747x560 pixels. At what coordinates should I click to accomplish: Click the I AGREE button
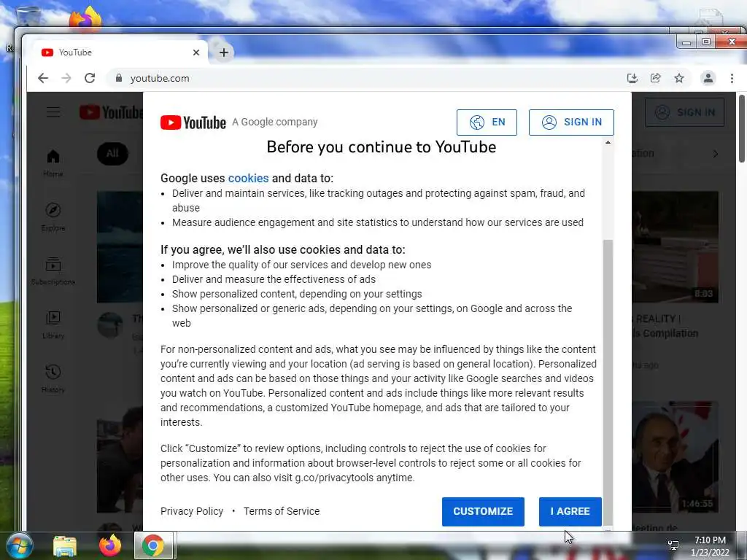(570, 511)
